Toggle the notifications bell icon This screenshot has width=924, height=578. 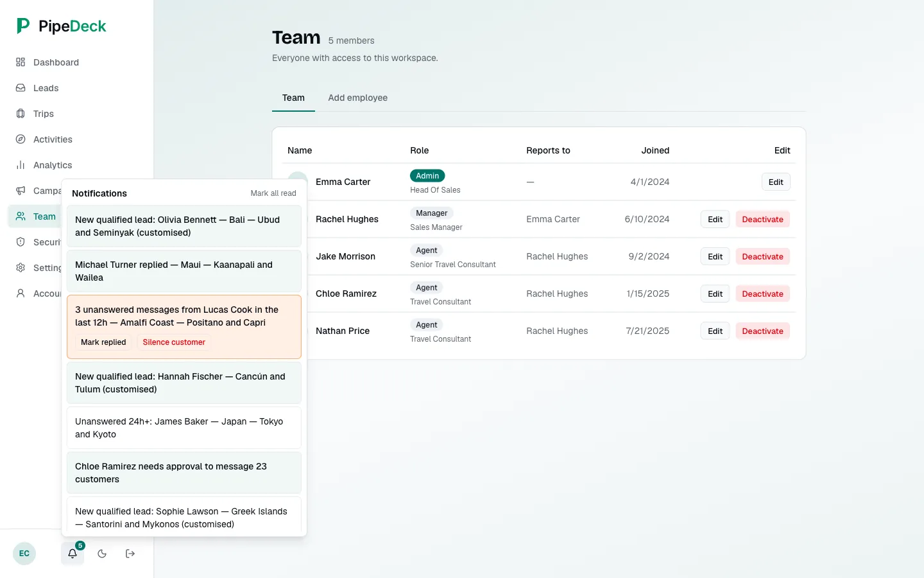[73, 554]
